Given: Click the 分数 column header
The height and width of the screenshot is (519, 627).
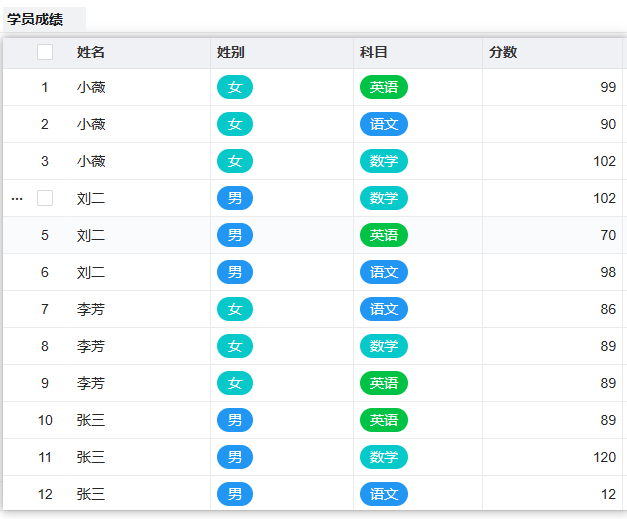Looking at the screenshot, I should 503,52.
